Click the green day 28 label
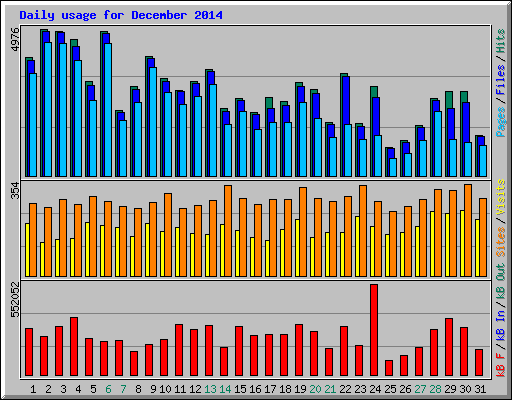 point(435,389)
